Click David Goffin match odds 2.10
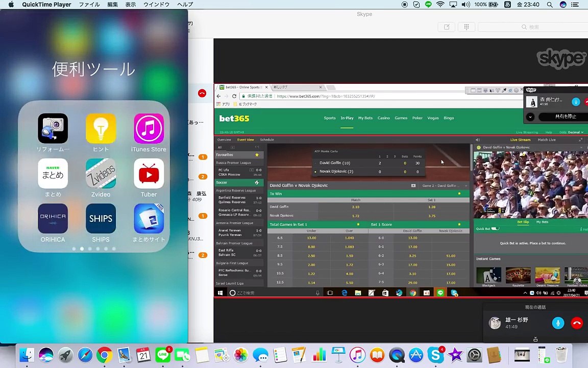 (356, 207)
